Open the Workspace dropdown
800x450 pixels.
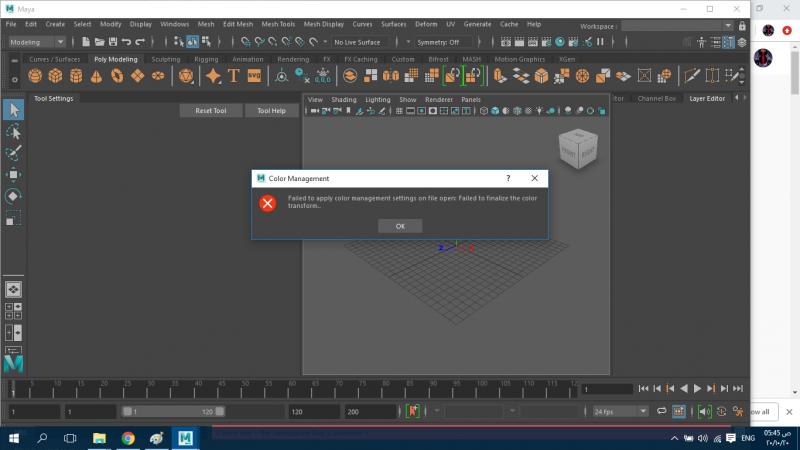[728, 26]
